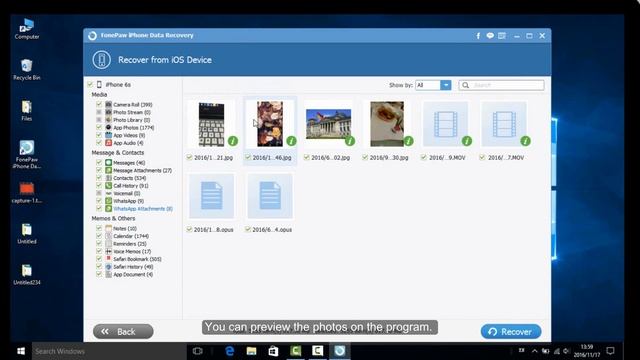Select the 2016/...7.MOV video thumbnail
This screenshot has width=640, height=360.
pos(504,124)
